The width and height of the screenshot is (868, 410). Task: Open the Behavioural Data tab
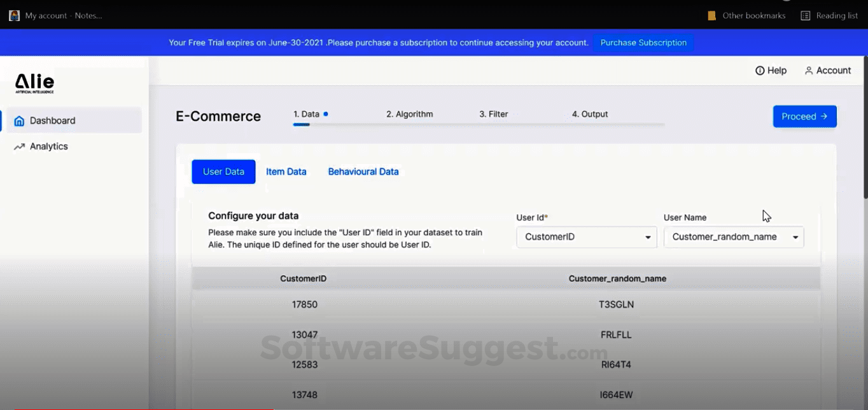tap(363, 171)
